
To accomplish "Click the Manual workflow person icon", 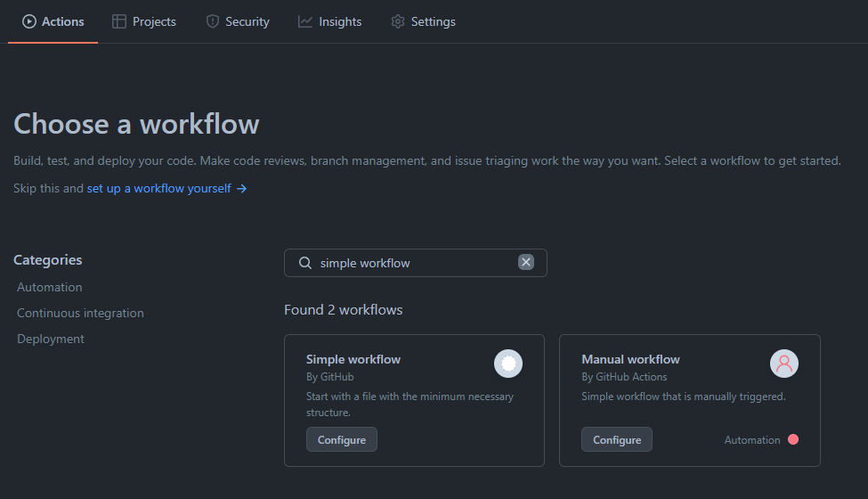I will tap(784, 364).
